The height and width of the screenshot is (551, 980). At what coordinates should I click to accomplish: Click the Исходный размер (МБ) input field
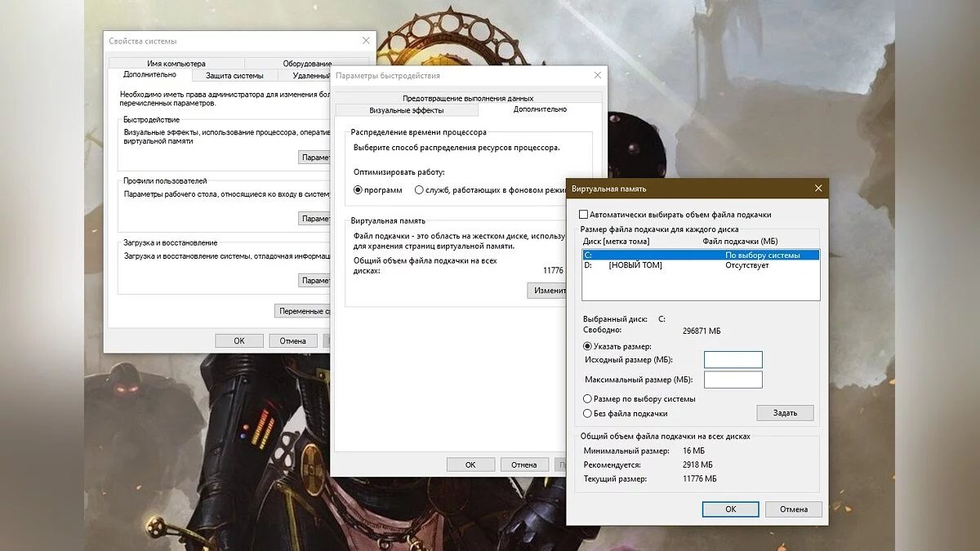point(733,360)
